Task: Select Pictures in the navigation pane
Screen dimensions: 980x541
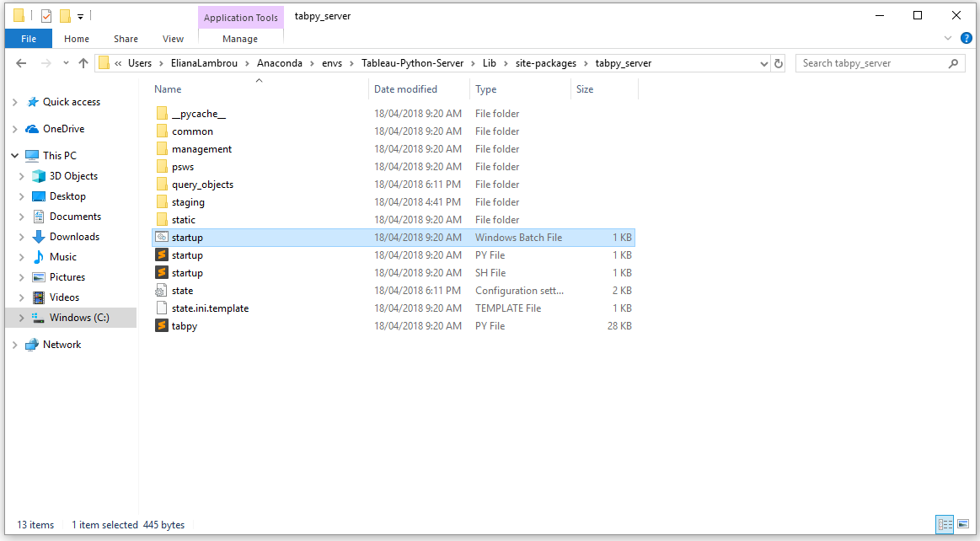Action: (x=67, y=276)
